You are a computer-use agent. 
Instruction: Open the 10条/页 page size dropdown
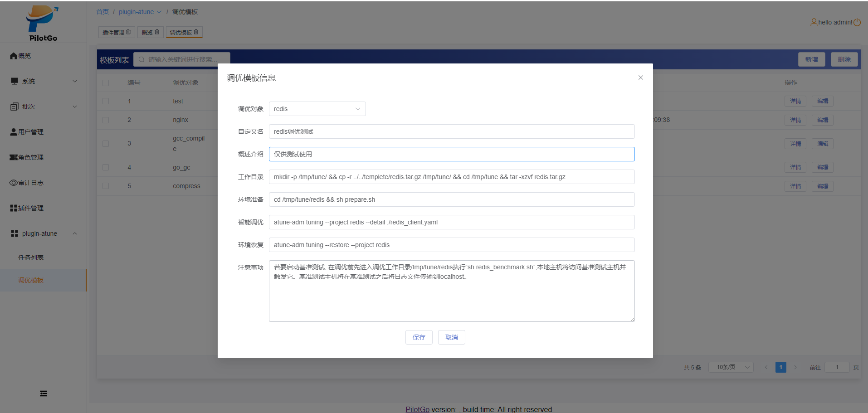pyautogui.click(x=730, y=367)
